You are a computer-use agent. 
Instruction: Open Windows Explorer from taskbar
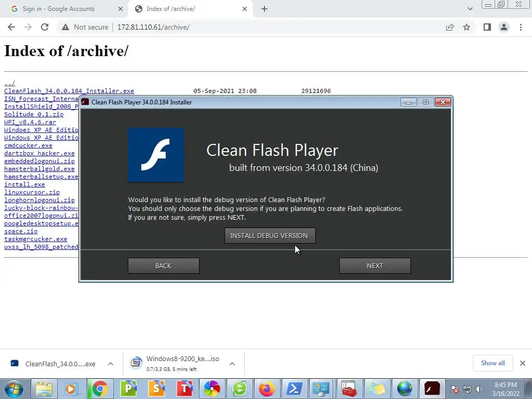click(44, 389)
